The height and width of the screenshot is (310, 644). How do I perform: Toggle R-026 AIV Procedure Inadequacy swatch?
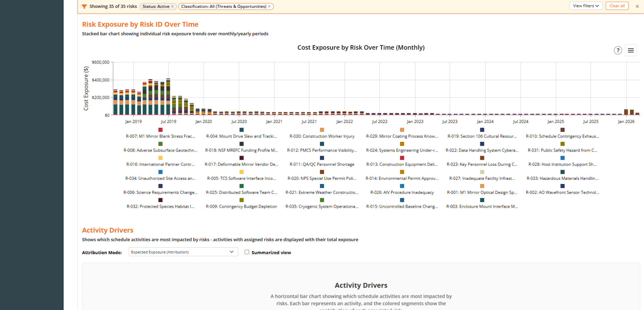(x=402, y=186)
